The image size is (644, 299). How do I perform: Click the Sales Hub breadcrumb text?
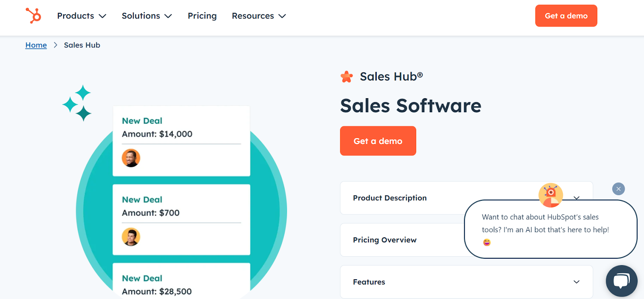point(82,45)
